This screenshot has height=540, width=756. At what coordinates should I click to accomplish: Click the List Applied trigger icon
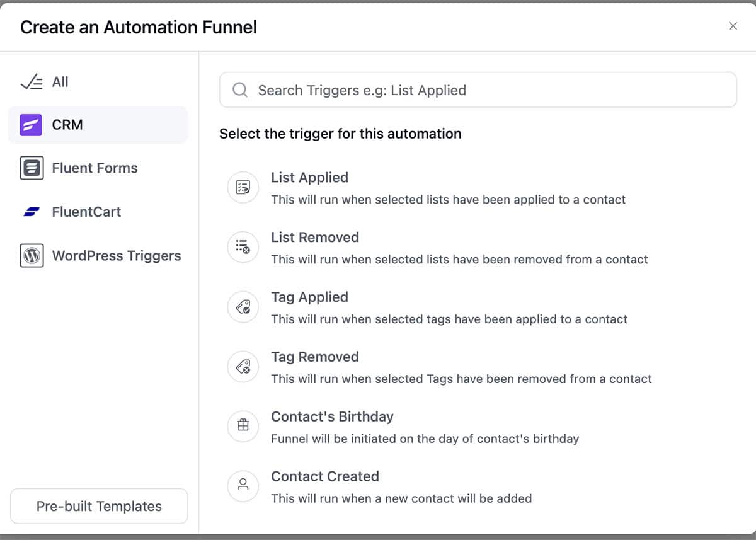point(243,187)
